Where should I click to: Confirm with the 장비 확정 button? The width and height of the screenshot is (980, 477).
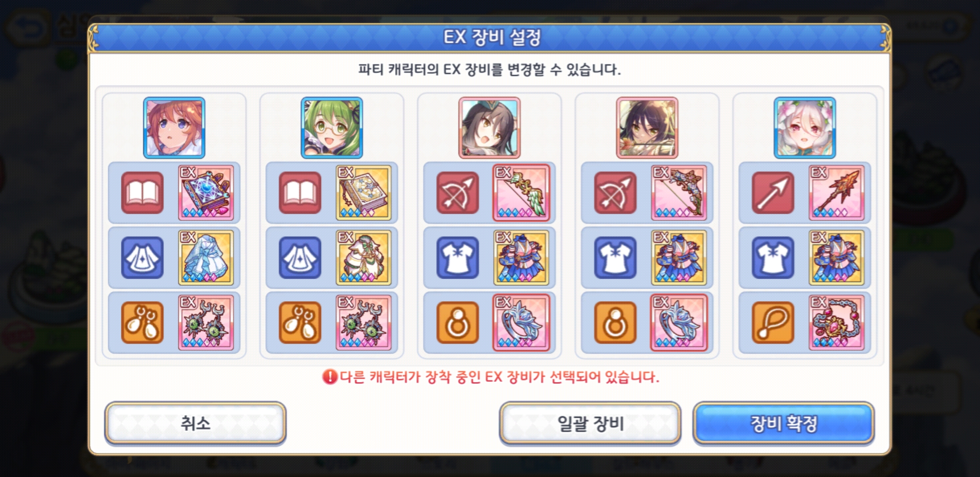[784, 423]
